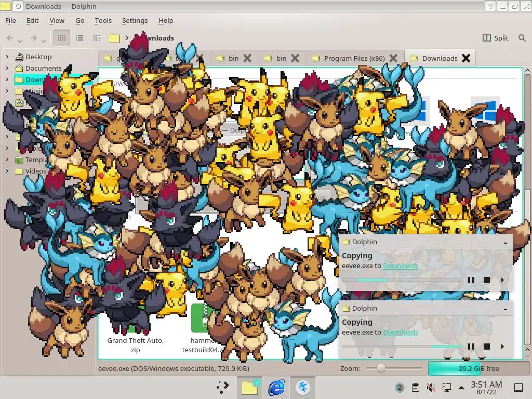Switch to Details view mode
532x399 pixels.
(97, 38)
